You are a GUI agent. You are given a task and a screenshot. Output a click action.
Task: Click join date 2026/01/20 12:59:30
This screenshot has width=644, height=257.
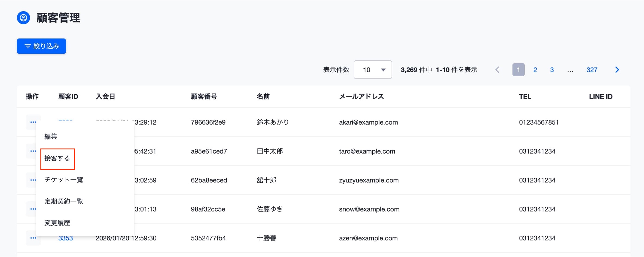[126, 238]
